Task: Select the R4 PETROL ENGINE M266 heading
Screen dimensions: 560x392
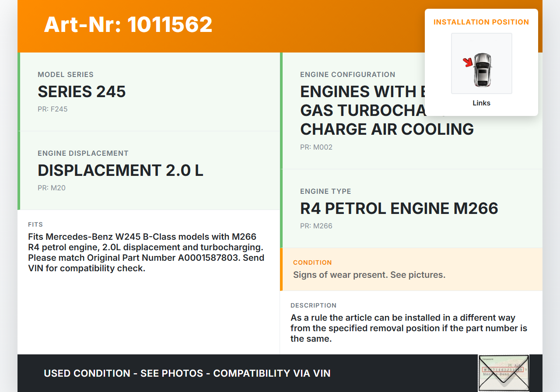Action: click(399, 208)
